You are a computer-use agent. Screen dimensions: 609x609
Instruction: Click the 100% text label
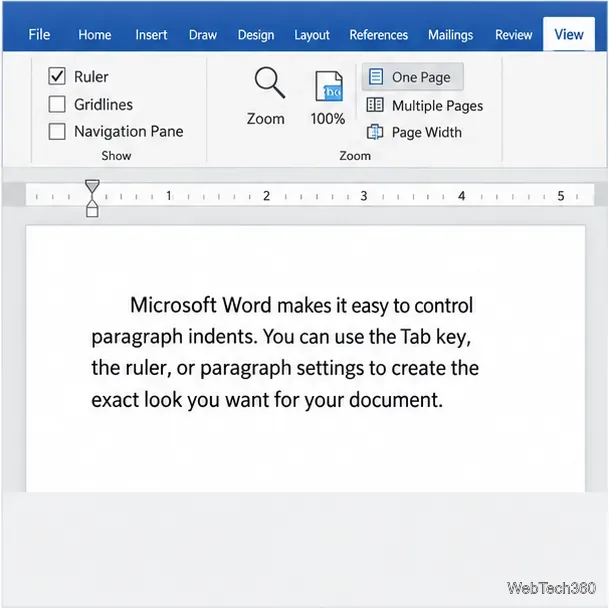(328, 118)
